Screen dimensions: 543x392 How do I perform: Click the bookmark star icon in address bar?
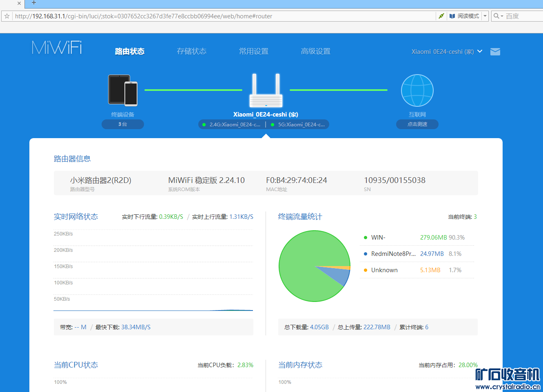pos(7,16)
